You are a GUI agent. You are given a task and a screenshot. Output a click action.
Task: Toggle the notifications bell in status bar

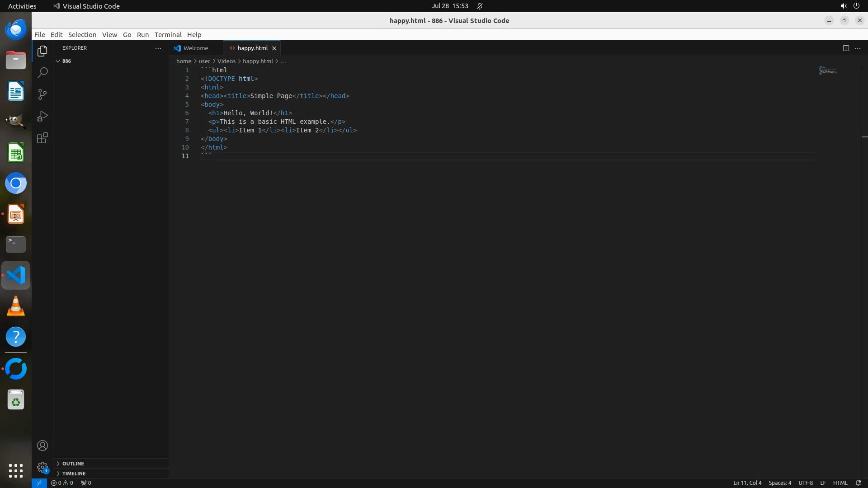point(858,483)
